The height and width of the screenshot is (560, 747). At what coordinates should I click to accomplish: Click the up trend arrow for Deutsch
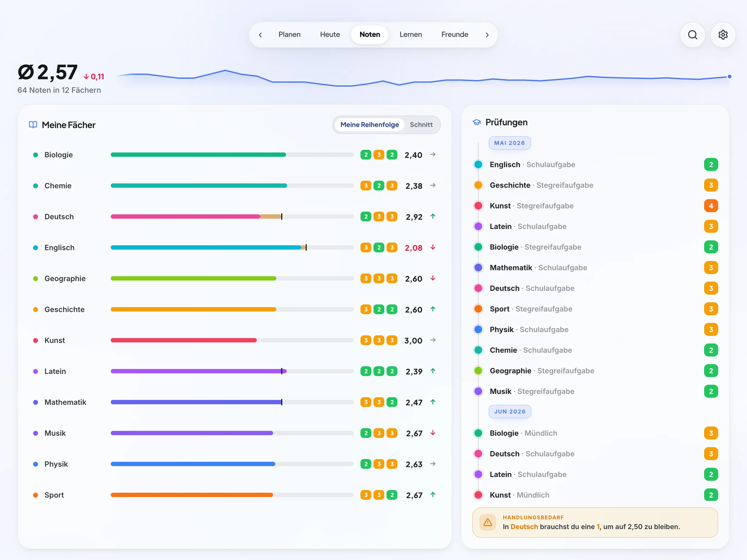(x=433, y=216)
